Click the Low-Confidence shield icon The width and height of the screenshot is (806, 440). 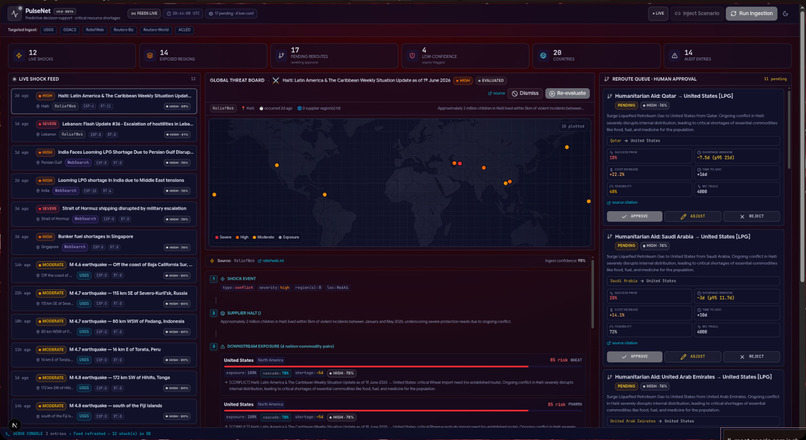[x=412, y=56]
